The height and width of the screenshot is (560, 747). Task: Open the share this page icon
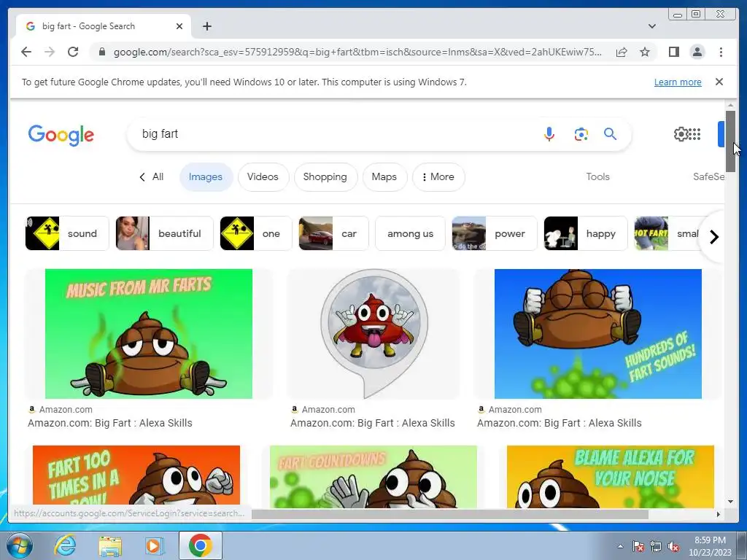click(x=622, y=52)
